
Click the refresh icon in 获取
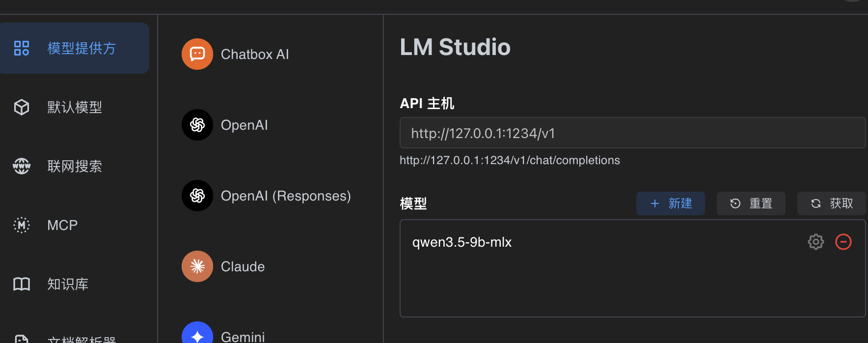click(816, 203)
